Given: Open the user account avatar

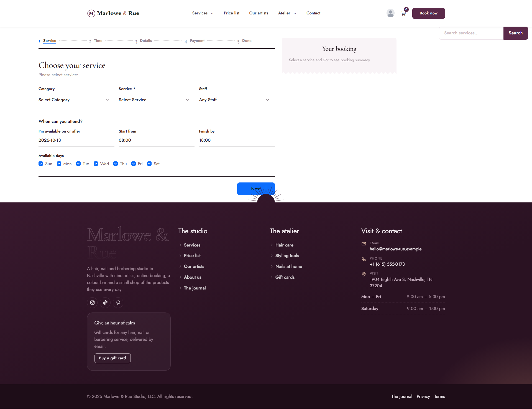Looking at the screenshot, I should point(390,13).
